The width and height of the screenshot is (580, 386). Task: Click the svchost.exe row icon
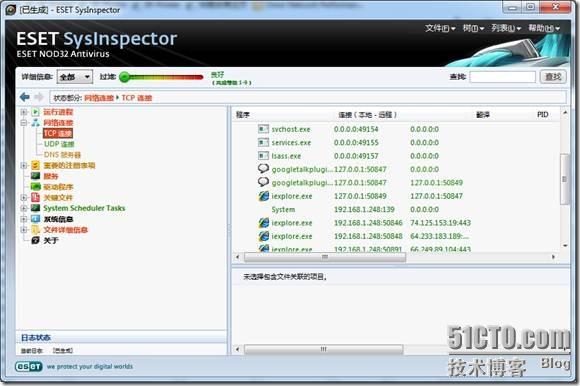click(263, 129)
